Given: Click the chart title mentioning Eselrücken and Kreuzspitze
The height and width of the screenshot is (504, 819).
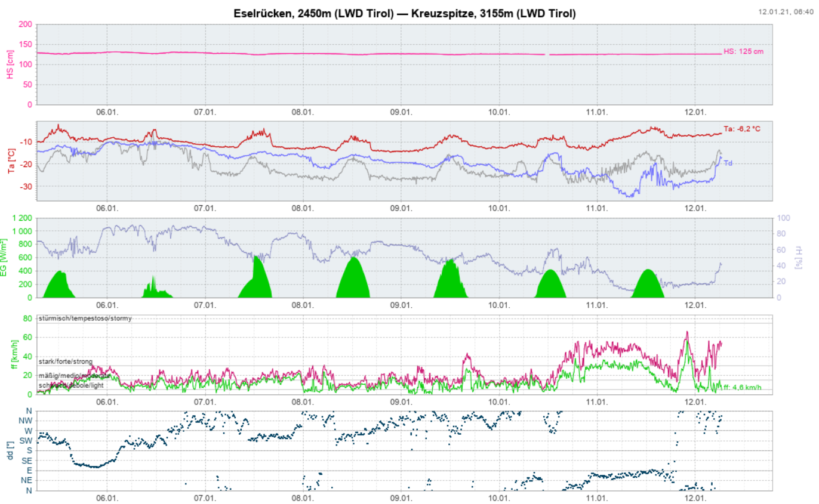Looking at the screenshot, I should (x=405, y=13).
